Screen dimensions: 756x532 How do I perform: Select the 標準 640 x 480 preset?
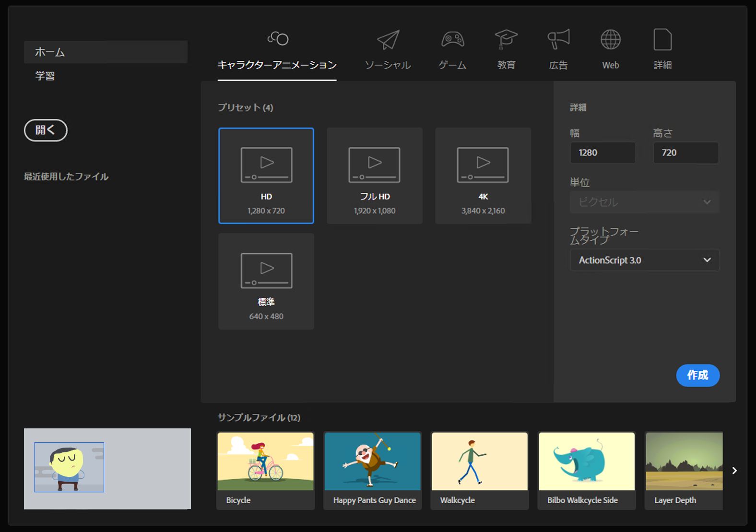[266, 281]
